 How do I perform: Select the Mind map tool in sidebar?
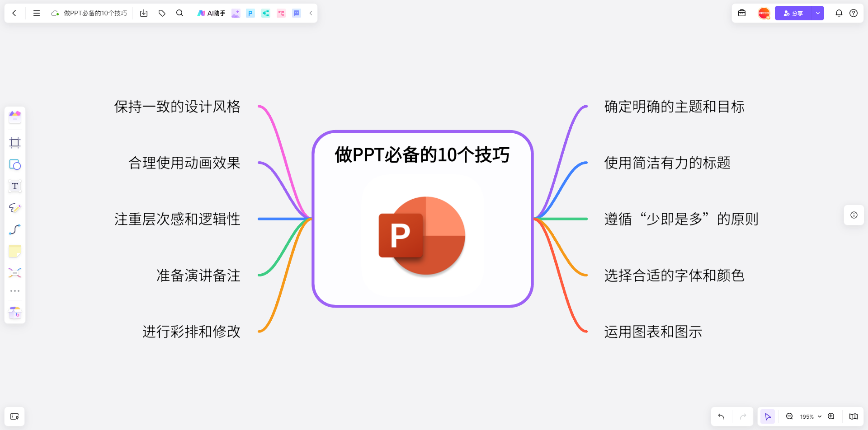tap(15, 273)
